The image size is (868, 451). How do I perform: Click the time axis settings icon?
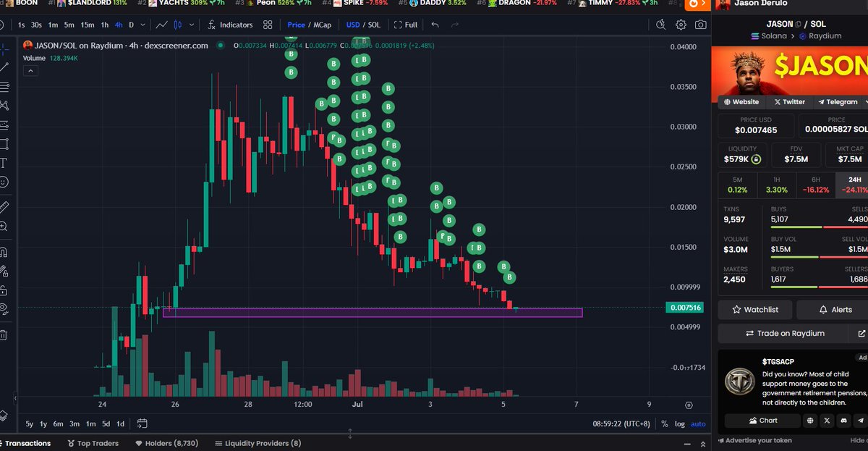coord(688,405)
